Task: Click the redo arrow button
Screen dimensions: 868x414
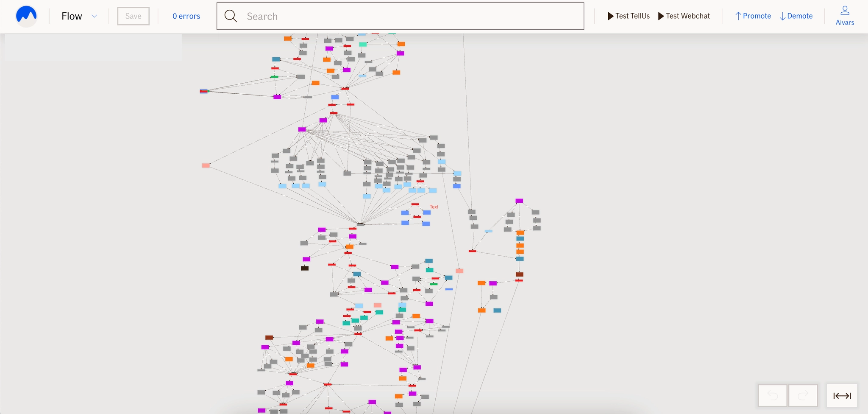Action: [x=803, y=395]
